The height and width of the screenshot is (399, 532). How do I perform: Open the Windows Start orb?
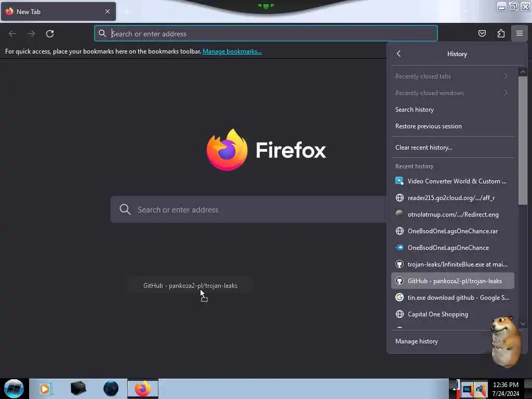14,389
